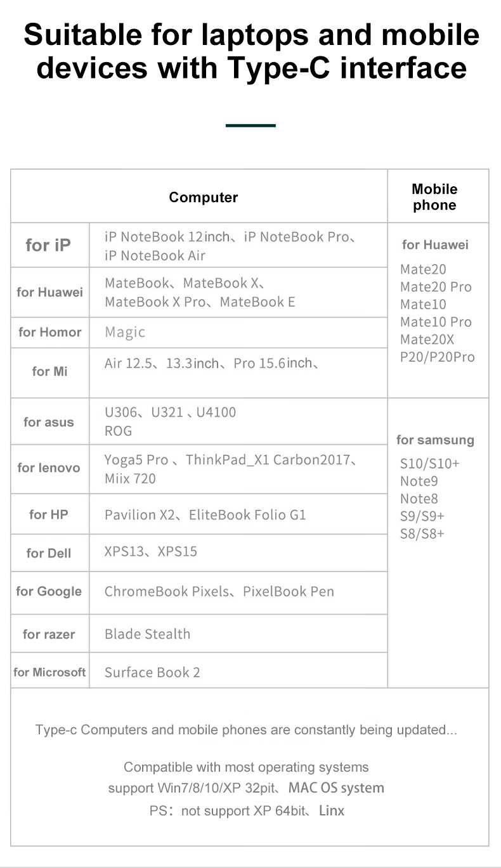This screenshot has height=868, width=501.
Task: Click the main headline about Type-C interface
Action: (x=251, y=50)
